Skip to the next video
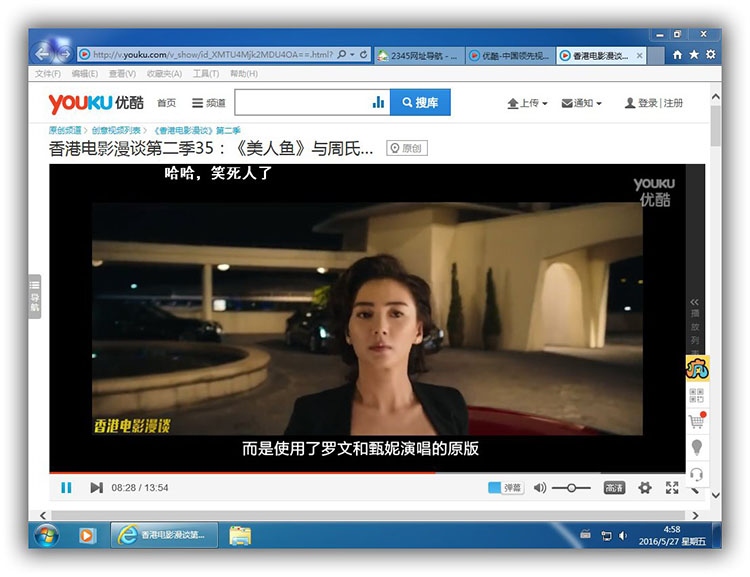Image resolution: width=750 pixels, height=577 pixels. click(96, 488)
